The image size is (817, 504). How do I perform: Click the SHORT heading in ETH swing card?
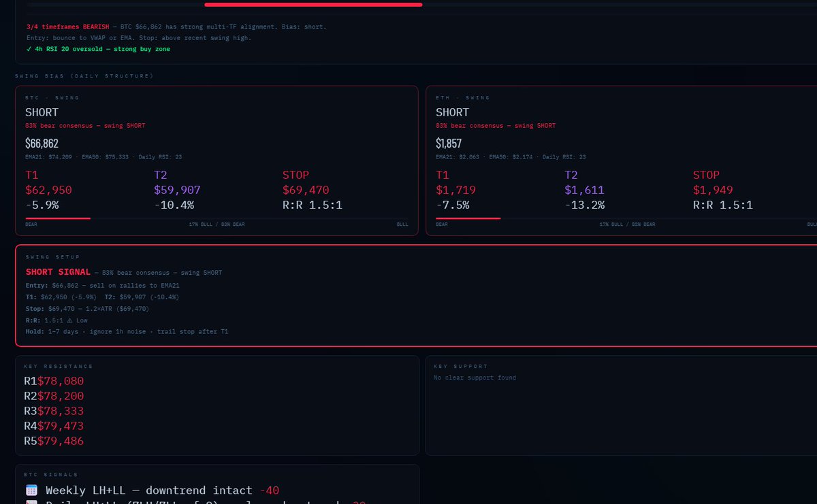[x=453, y=112]
